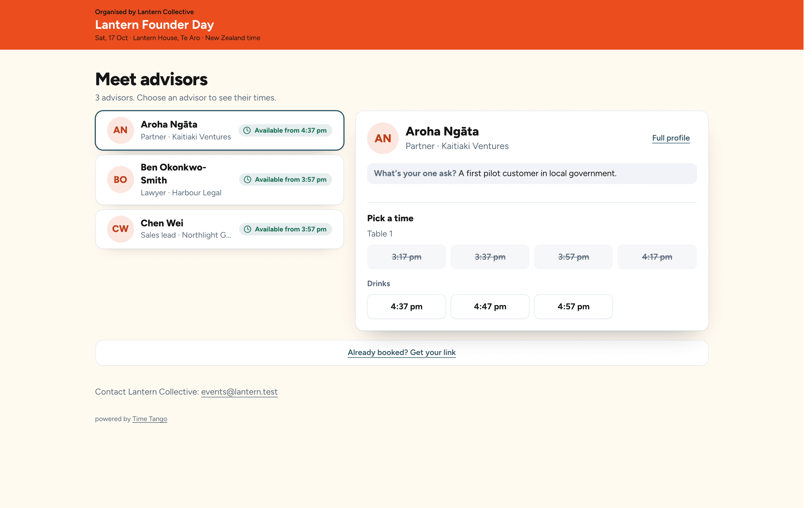Select Chen Wei advisor card
812x508 pixels.
click(219, 229)
